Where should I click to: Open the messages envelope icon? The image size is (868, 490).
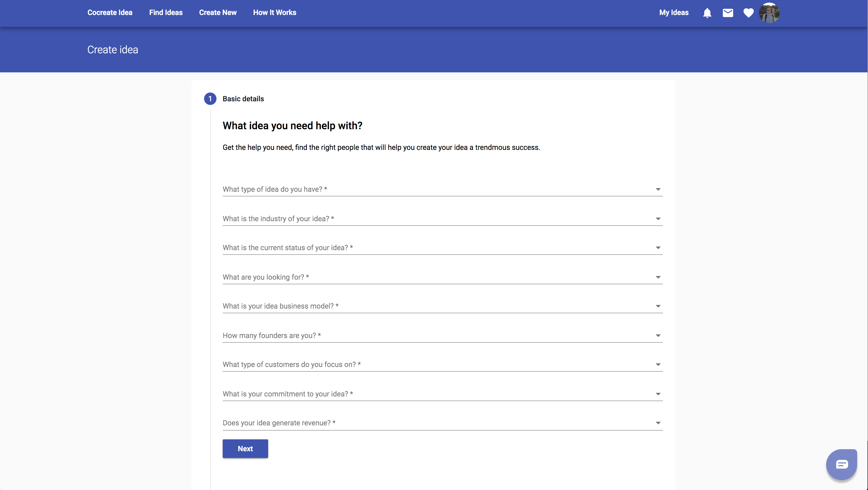tap(728, 13)
